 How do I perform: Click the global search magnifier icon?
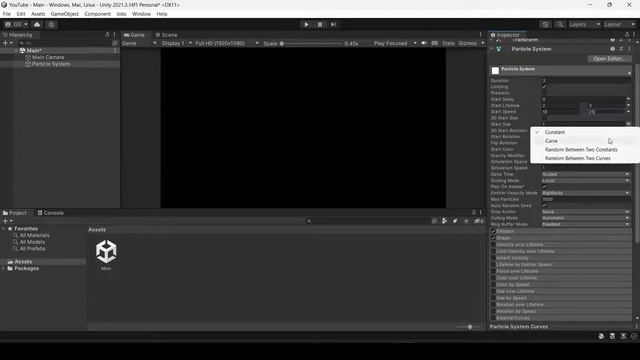coord(560,24)
